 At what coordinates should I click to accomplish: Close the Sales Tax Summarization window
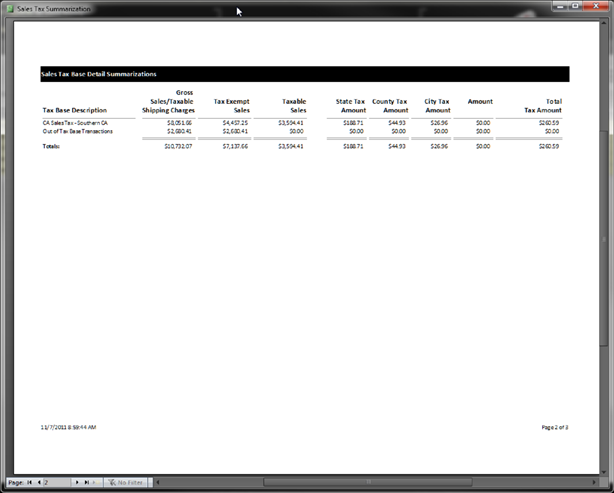coord(596,6)
